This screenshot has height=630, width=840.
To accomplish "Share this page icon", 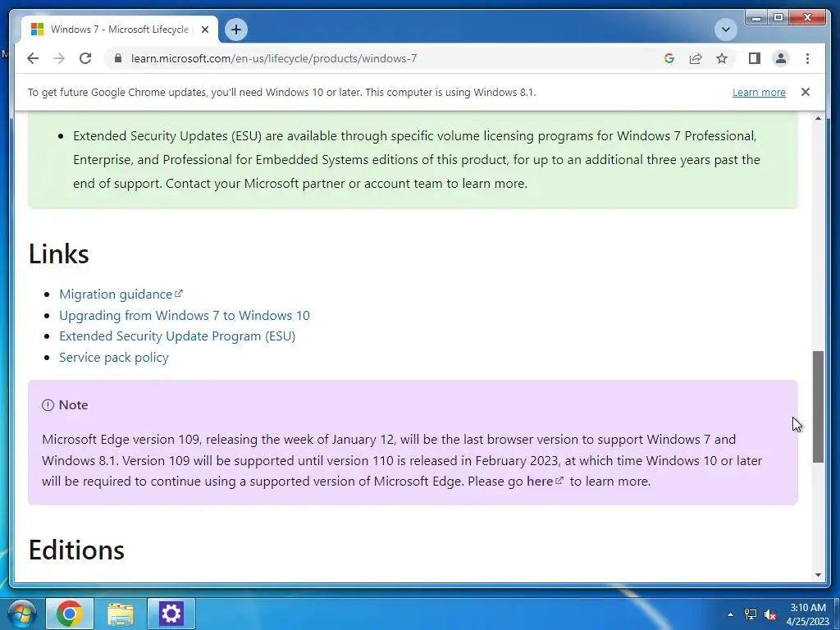I will 696,58.
